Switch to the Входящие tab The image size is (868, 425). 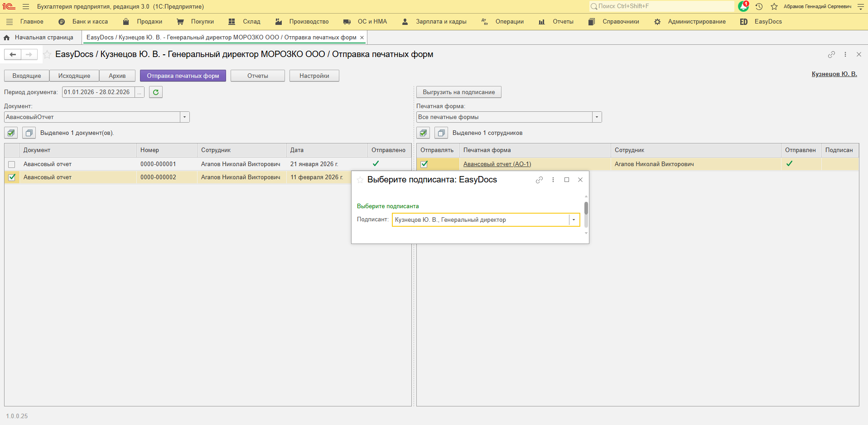[27, 76]
